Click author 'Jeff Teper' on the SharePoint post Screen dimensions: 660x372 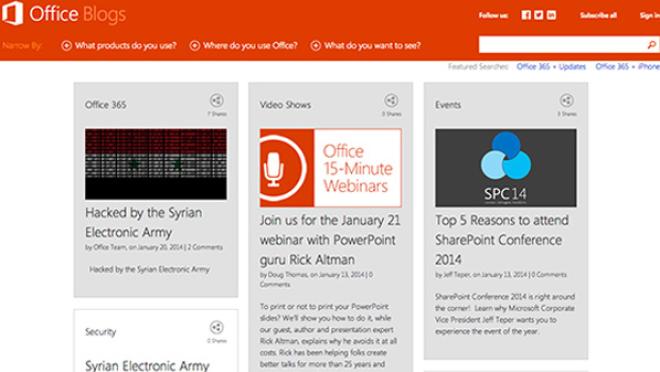tap(457, 275)
